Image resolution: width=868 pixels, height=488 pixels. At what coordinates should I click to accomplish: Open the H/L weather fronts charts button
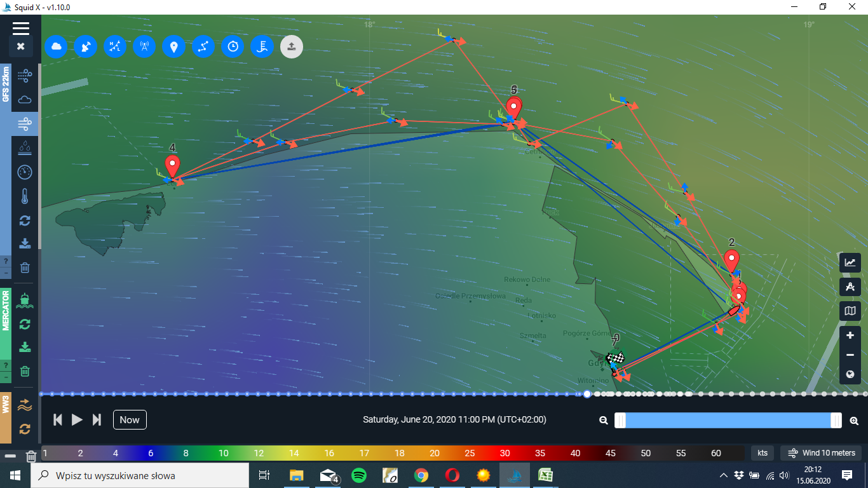pyautogui.click(x=115, y=46)
